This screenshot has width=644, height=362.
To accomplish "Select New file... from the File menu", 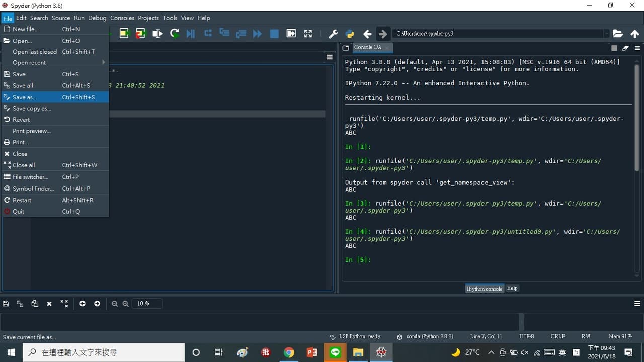I will coord(55,29).
